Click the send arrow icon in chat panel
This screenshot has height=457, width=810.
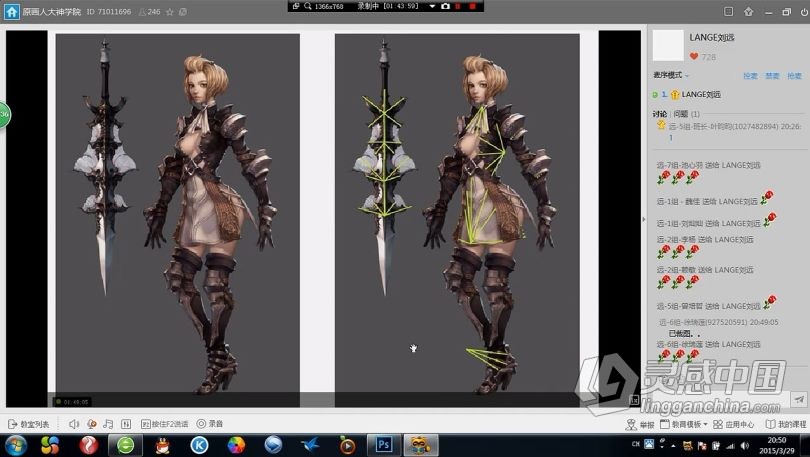[x=799, y=399]
